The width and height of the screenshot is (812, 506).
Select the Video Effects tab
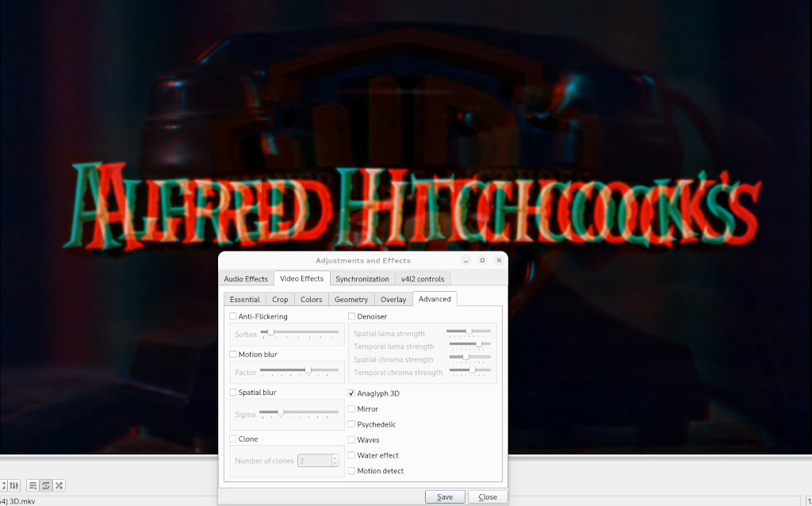click(302, 278)
